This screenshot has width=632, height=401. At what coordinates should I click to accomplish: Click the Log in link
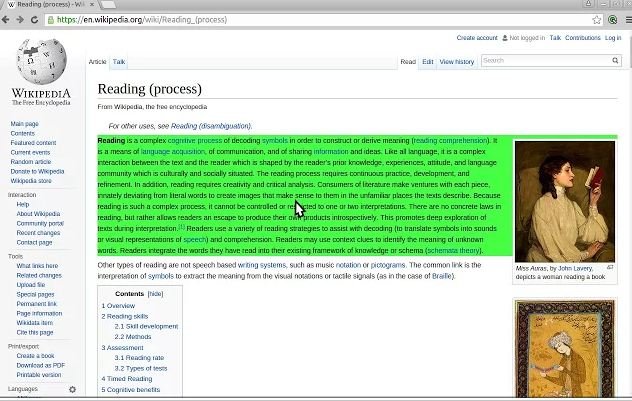[x=613, y=38]
